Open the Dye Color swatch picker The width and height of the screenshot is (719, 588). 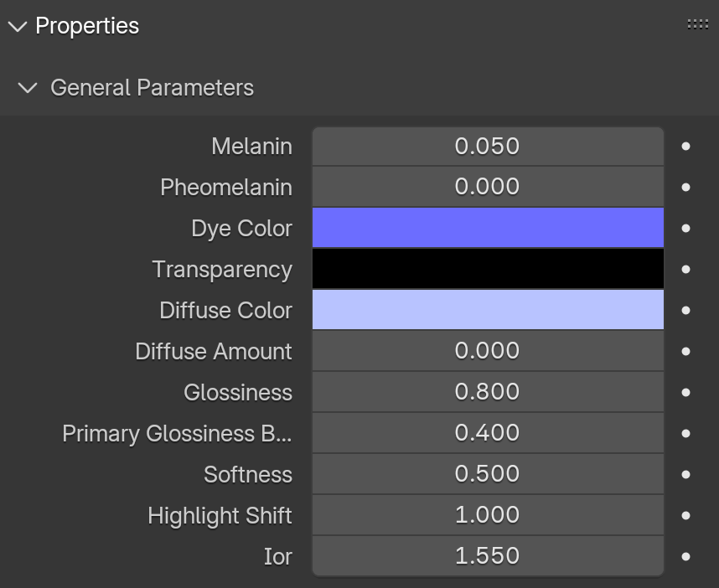coord(488,228)
